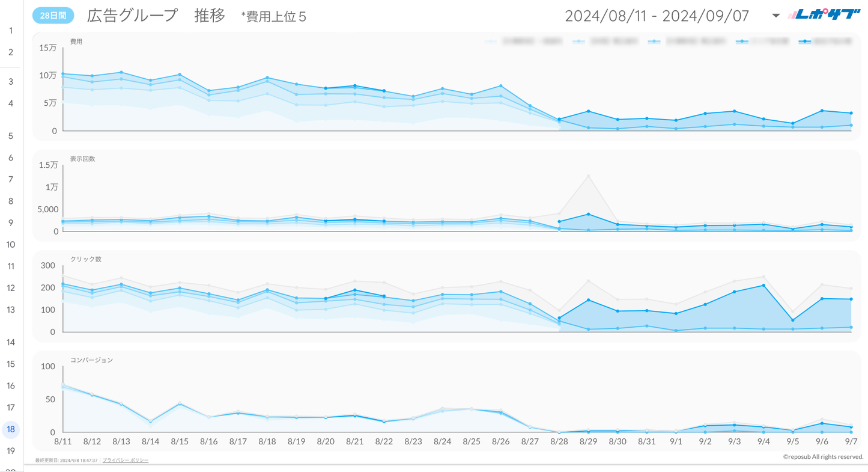Open the プライバシー ポリシー link
The height and width of the screenshot is (472, 868).
coord(125,460)
